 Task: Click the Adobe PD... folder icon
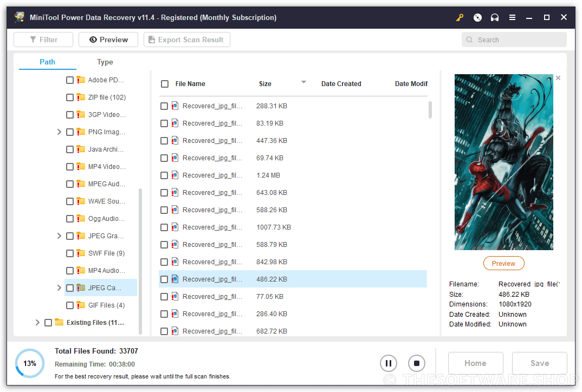(x=81, y=80)
